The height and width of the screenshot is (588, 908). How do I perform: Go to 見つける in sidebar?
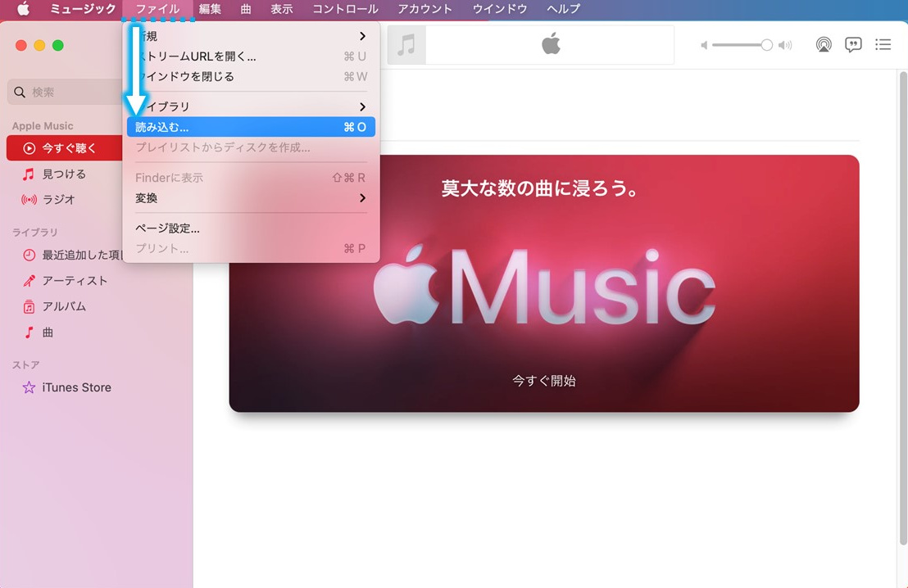pos(63,174)
